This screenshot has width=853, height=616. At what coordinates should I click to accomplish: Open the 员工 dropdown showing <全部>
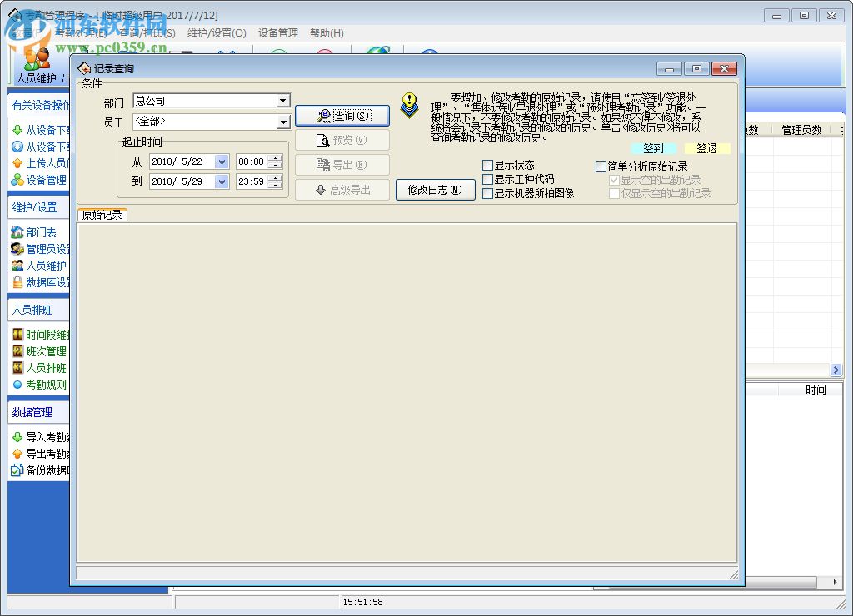[282, 122]
